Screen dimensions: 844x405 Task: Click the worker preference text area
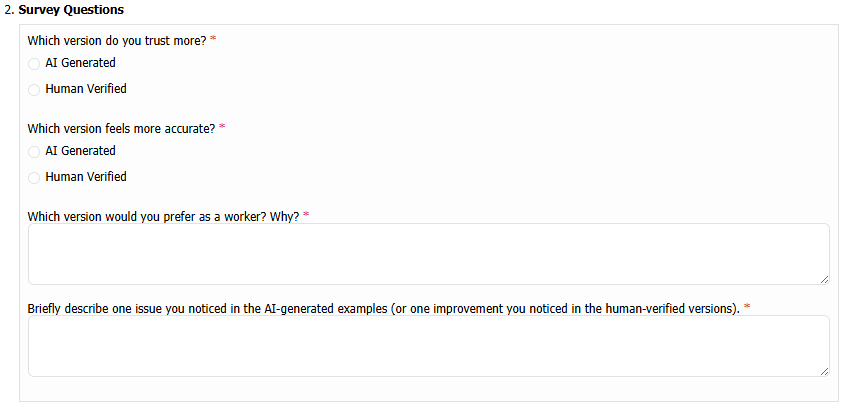(x=428, y=254)
